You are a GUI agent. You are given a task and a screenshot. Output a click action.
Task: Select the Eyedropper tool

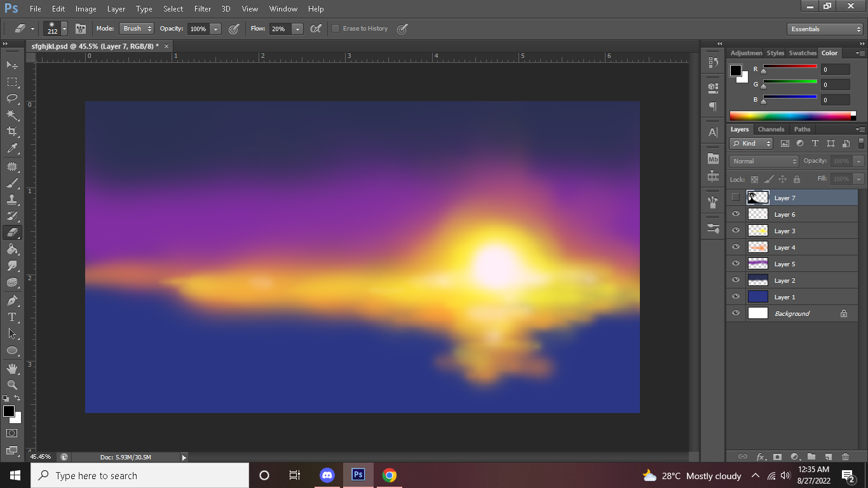click(x=12, y=149)
